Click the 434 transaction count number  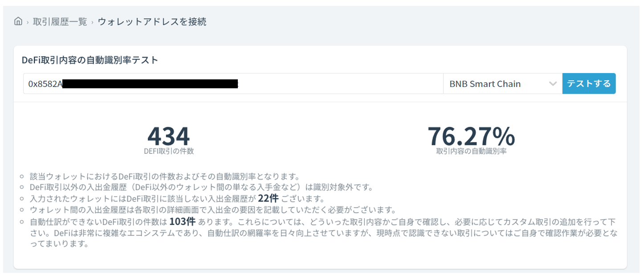(x=168, y=136)
